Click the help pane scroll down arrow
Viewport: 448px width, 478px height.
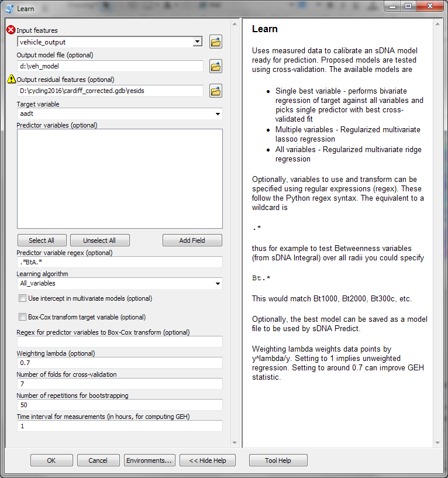[x=437, y=443]
